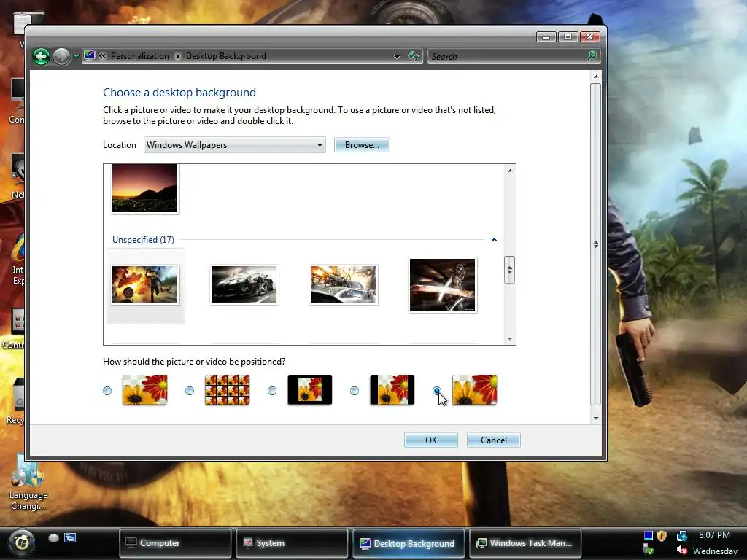The height and width of the screenshot is (560, 747).
Task: Maximize the Desktop Background window
Action: [568, 36]
